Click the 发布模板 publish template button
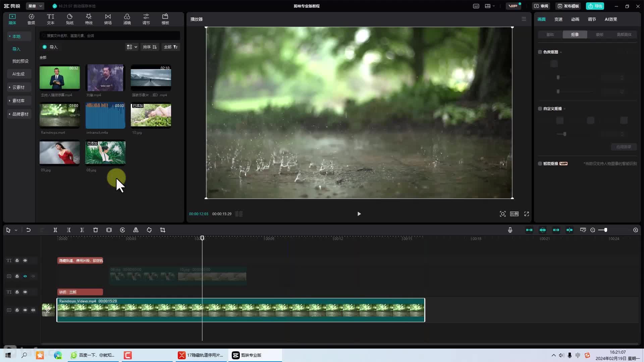The image size is (644, 362). pyautogui.click(x=568, y=6)
